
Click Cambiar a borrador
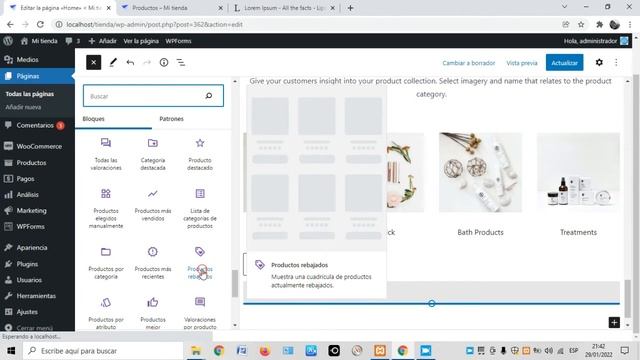(x=469, y=63)
